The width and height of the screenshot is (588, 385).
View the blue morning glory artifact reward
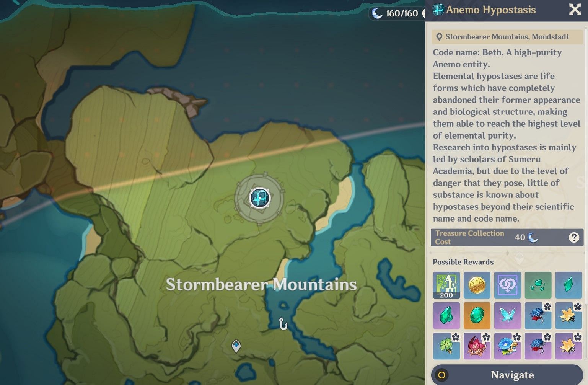508,346
